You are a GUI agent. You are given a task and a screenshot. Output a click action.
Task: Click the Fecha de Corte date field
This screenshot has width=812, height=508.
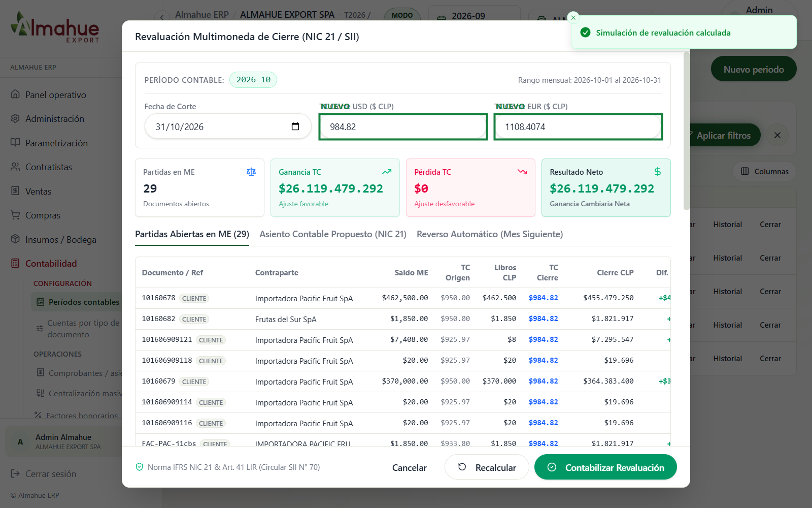[x=228, y=127]
